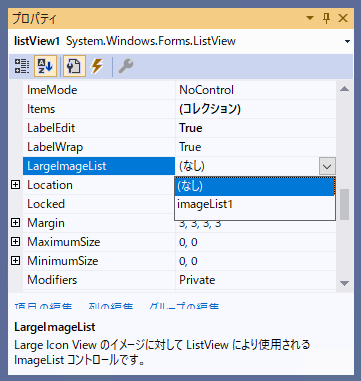Select the ImeMode property row
The image size is (361, 381).
point(179,90)
